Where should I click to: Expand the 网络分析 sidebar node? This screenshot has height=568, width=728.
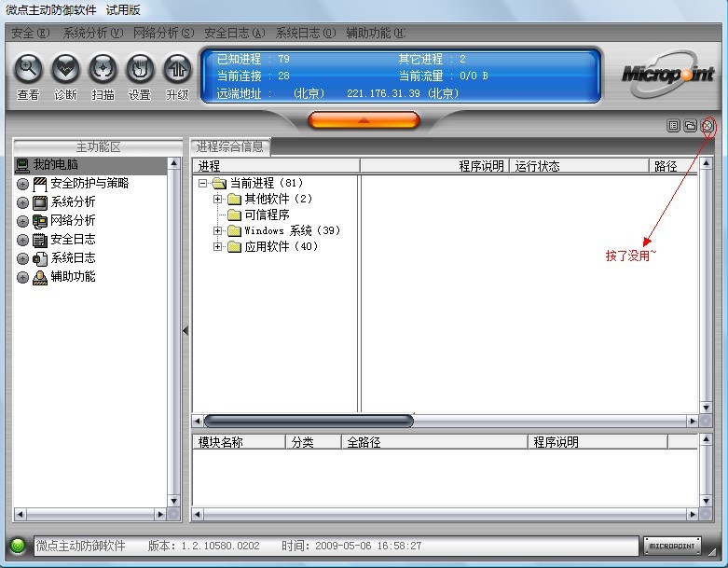coord(22,221)
